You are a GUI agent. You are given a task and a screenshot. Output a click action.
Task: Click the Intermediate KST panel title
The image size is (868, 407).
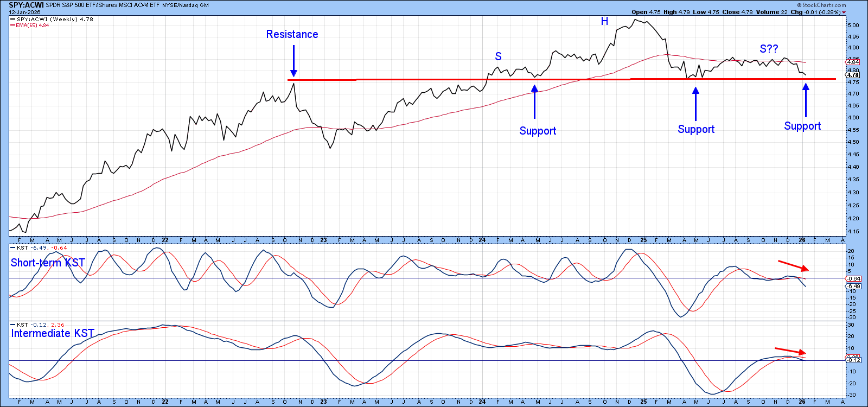(53, 333)
